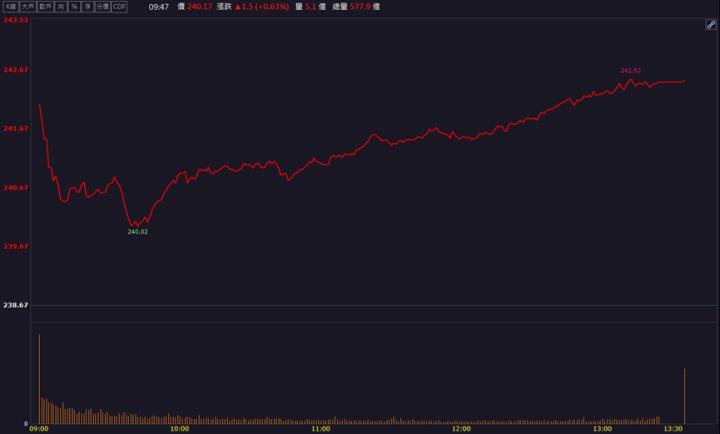Click the 13:00 time axis label
Image resolution: width=720 pixels, height=434 pixels.
(x=602, y=429)
